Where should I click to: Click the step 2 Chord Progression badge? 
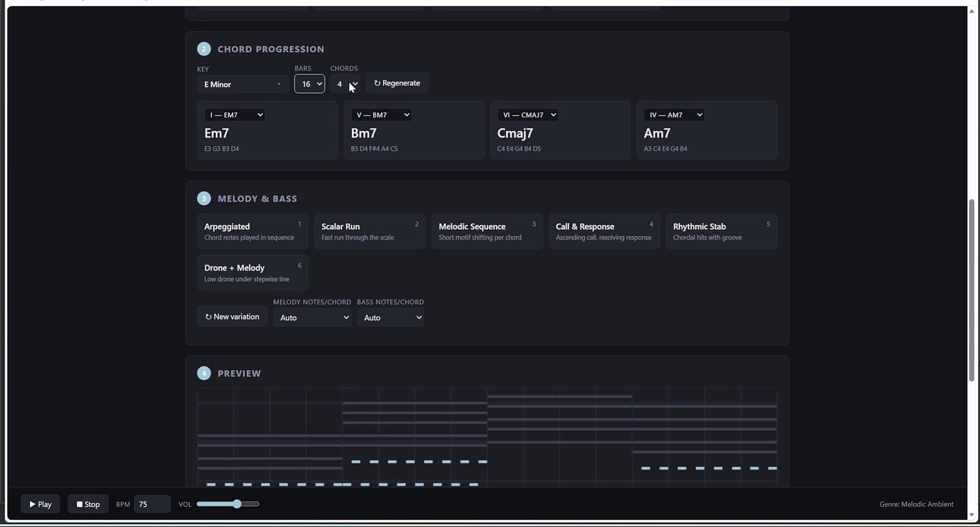(x=204, y=49)
